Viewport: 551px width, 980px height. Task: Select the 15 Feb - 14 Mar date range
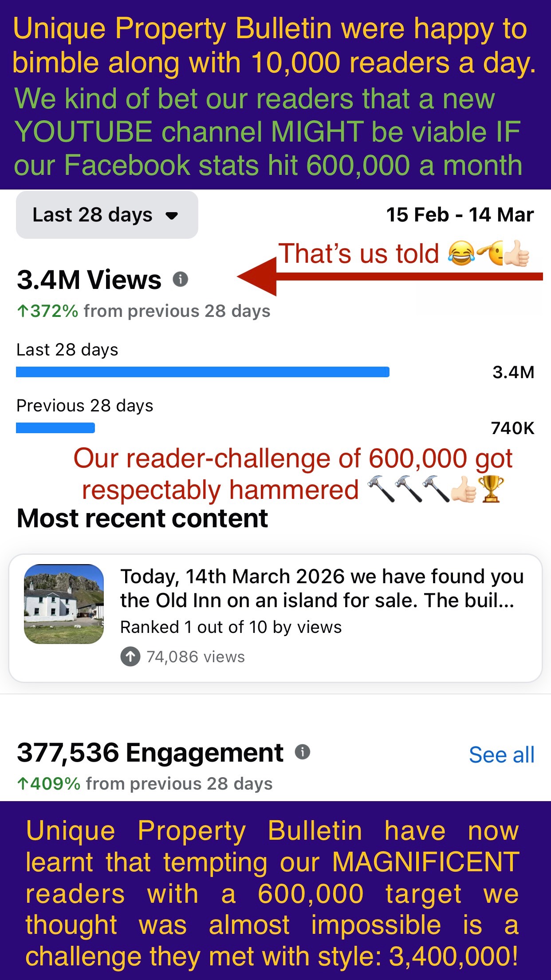tap(460, 215)
